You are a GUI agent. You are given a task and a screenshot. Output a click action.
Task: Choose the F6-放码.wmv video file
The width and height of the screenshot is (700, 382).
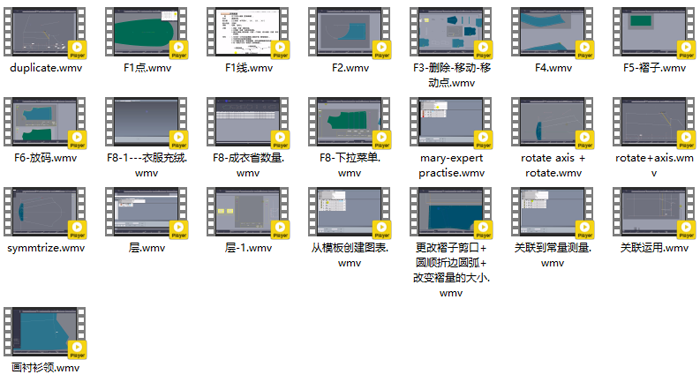coord(45,122)
